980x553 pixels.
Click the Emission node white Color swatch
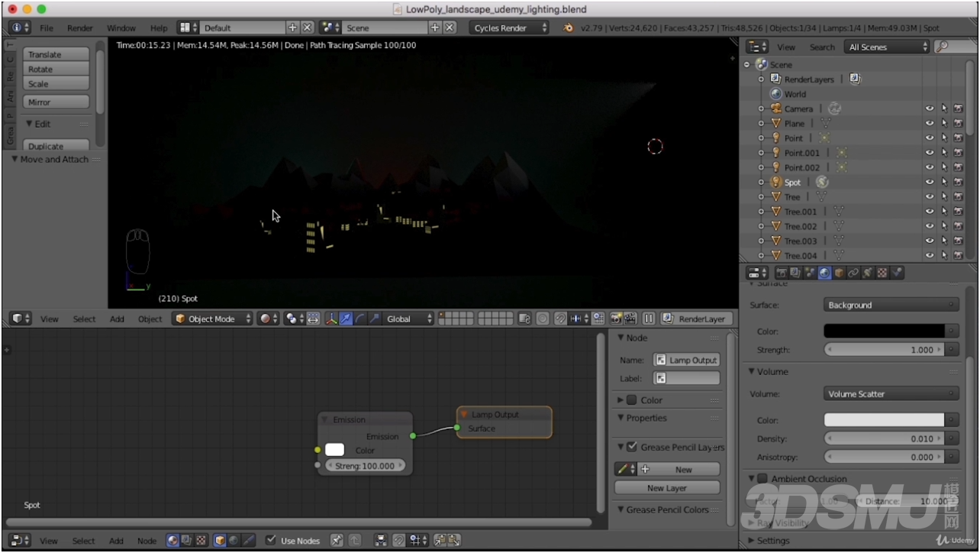click(334, 450)
